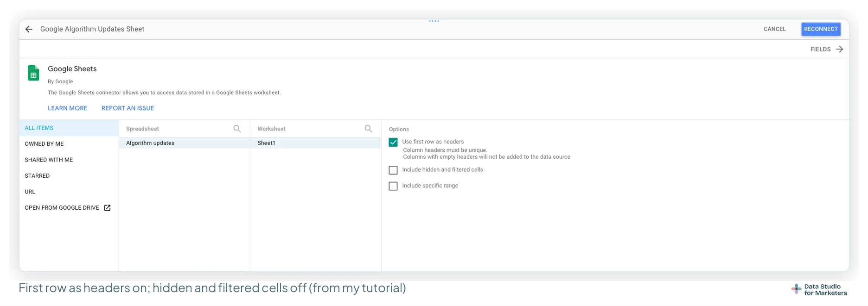Click the RECONNECT button
Image resolution: width=868 pixels, height=306 pixels.
821,29
